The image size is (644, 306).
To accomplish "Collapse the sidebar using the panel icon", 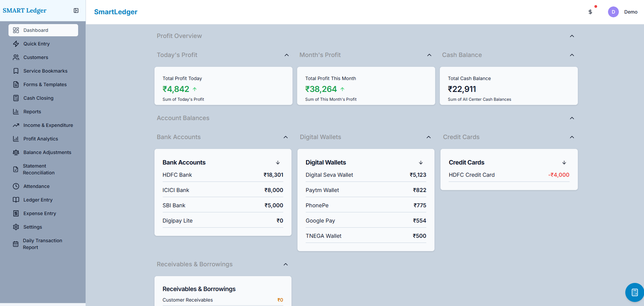I will click(x=76, y=11).
